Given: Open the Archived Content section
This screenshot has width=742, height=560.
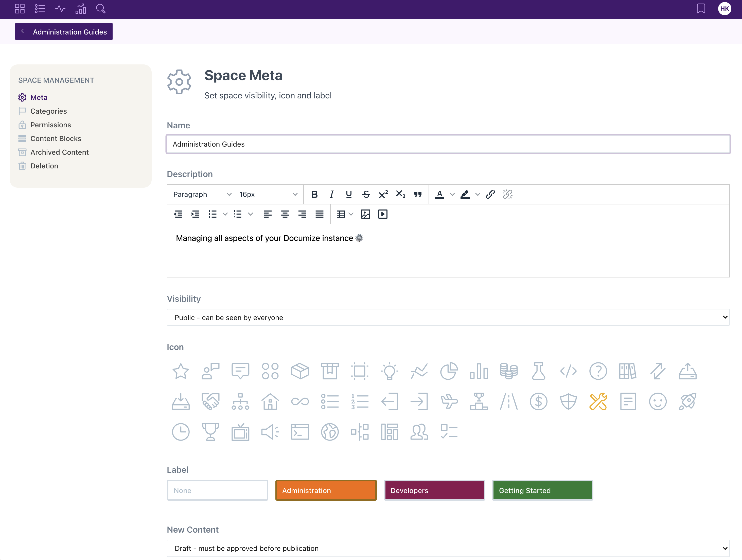Looking at the screenshot, I should tap(59, 152).
